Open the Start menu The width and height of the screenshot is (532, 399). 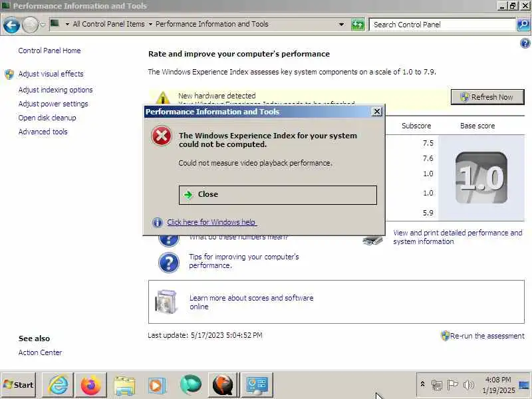(x=19, y=385)
